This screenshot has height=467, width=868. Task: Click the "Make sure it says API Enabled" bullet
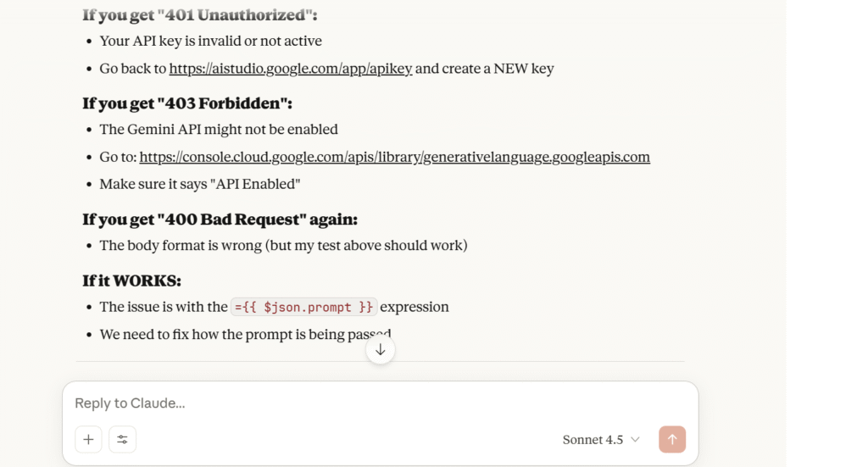[200, 184]
